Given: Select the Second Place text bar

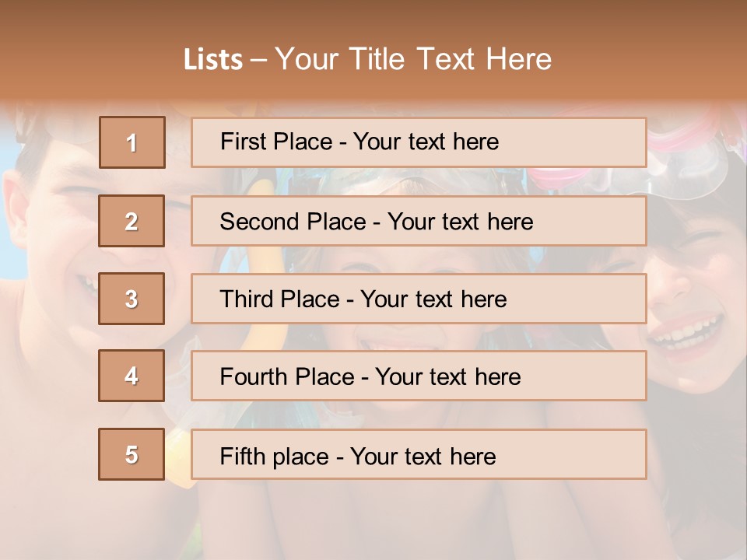Looking at the screenshot, I should point(419,221).
